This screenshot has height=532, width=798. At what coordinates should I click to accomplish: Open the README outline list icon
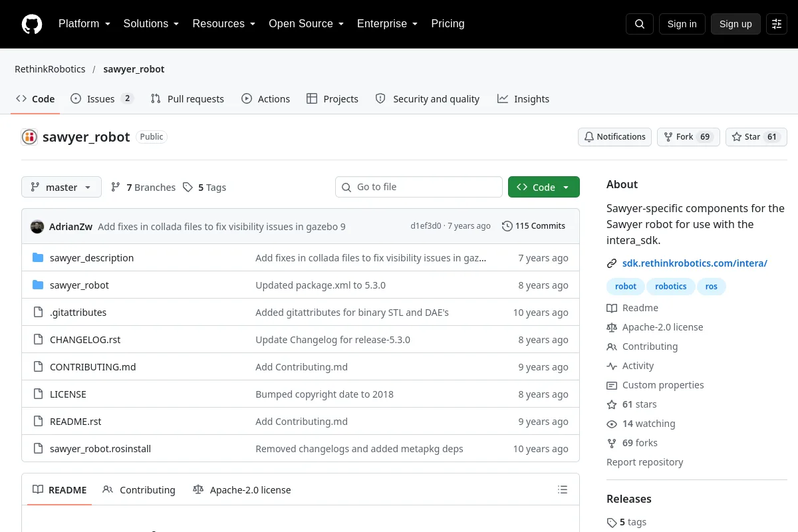point(563,490)
